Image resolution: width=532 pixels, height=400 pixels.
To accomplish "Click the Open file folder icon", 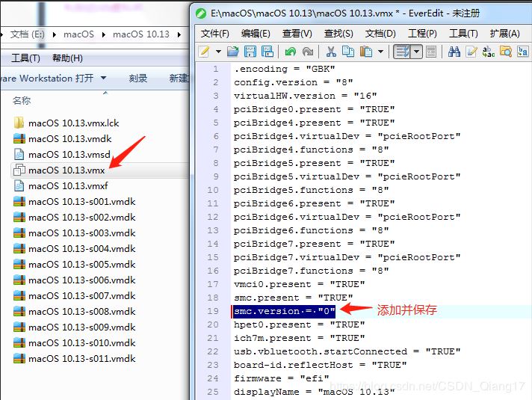I will pyautogui.click(x=232, y=52).
